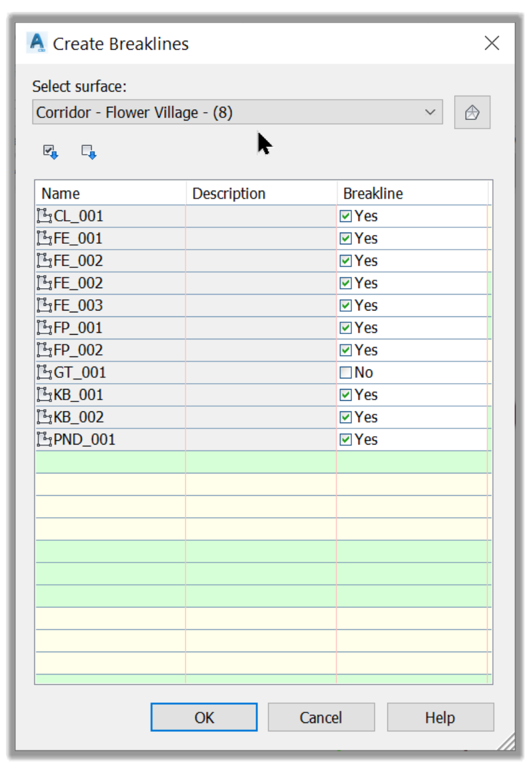
Task: Enable the GT_001 breakline checkbox
Action: [346, 372]
